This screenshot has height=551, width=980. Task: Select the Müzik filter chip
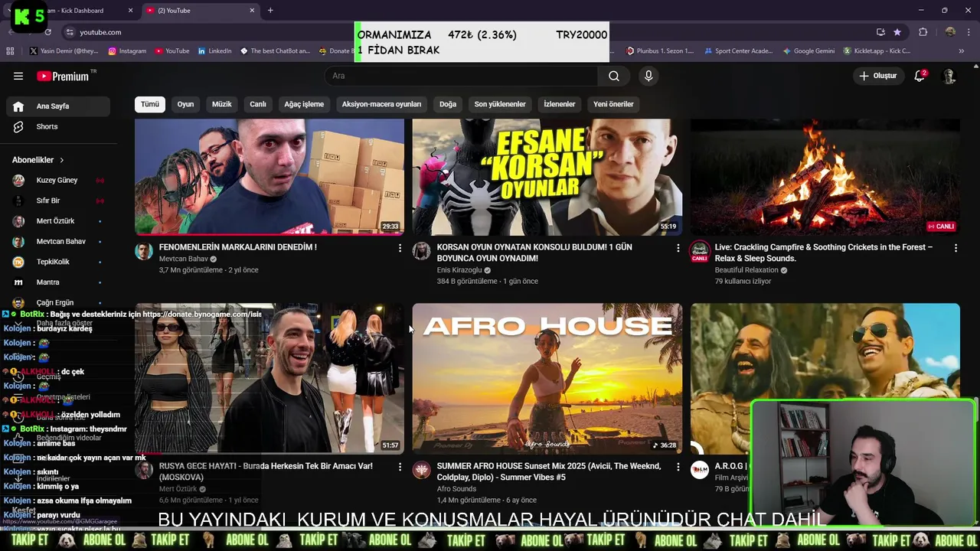[x=221, y=104]
